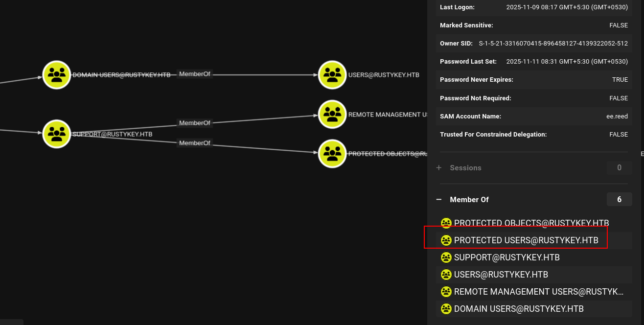Click group icon beside PROTECTED USERS list entry
Screen dimensions: 644x325
click(446, 240)
